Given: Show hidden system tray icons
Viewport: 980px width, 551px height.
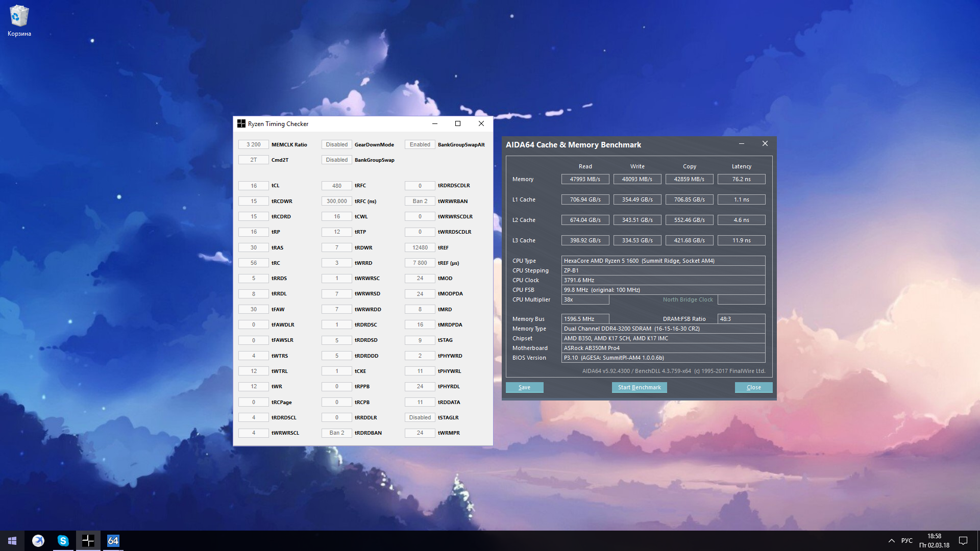Looking at the screenshot, I should coord(891,540).
